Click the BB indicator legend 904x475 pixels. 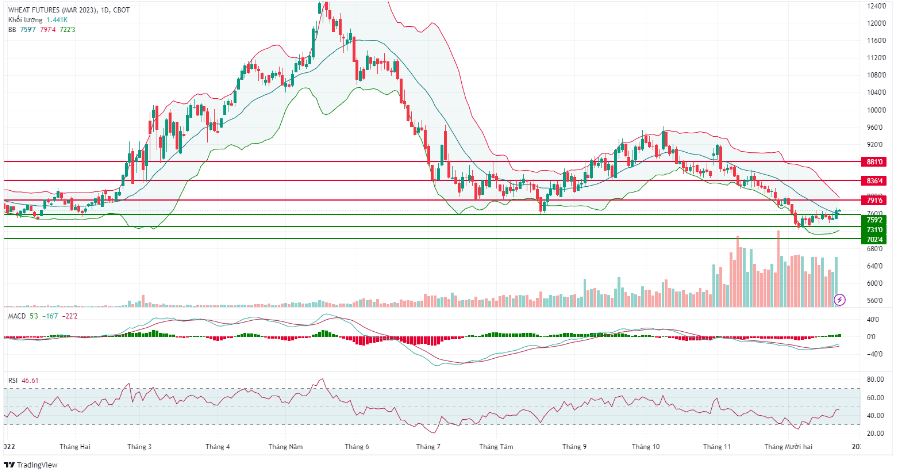(x=42, y=29)
